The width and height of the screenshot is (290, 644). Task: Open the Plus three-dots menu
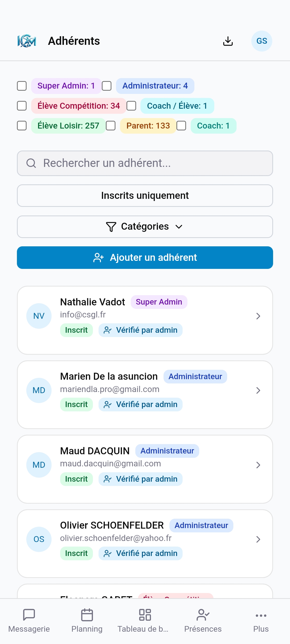(x=261, y=616)
